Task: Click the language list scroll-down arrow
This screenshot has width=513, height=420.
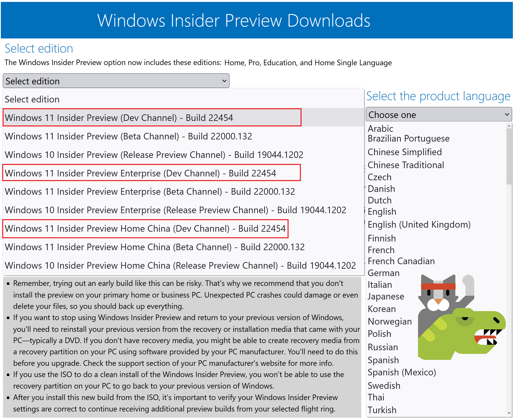Action: 509,413
